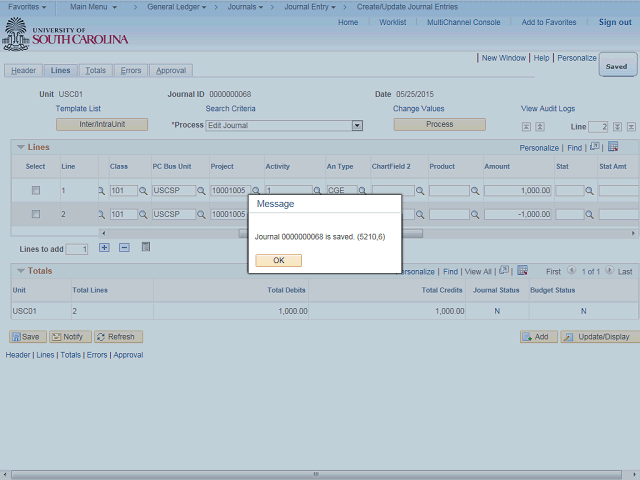Jump to the last line with bottom arrow icon
640x480 pixels.
tap(631, 127)
